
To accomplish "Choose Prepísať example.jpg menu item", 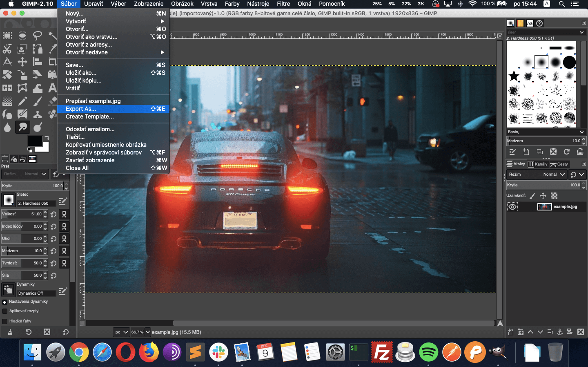I will pyautogui.click(x=114, y=101).
